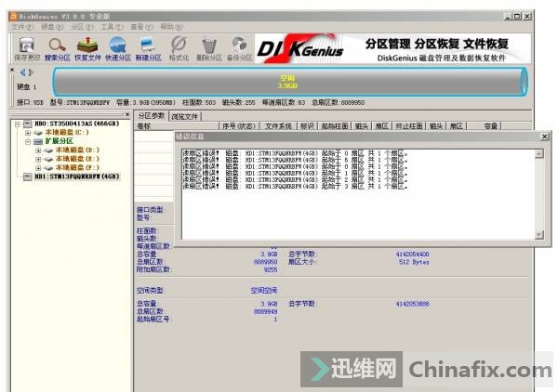Click the 新建分区 new partition icon

[149, 48]
